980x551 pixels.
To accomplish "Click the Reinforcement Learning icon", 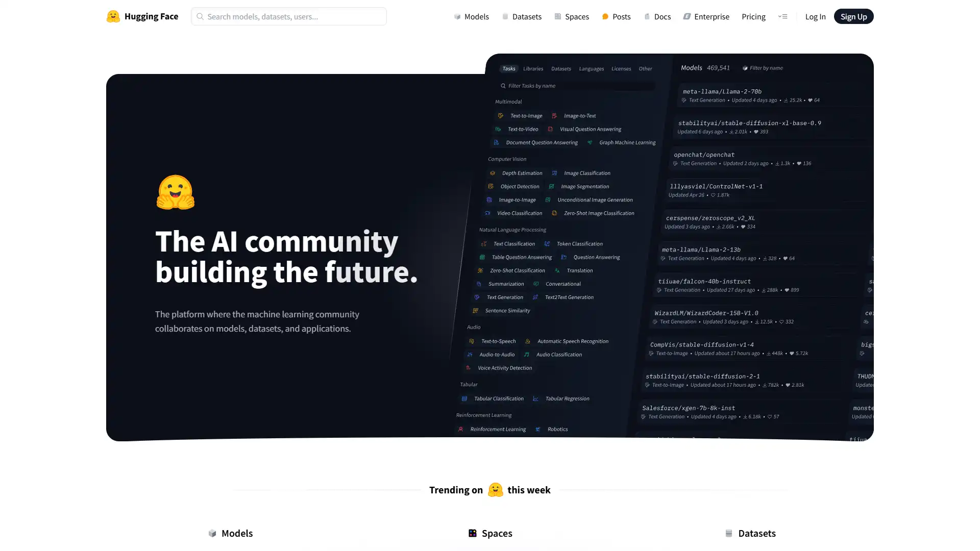I will point(461,429).
